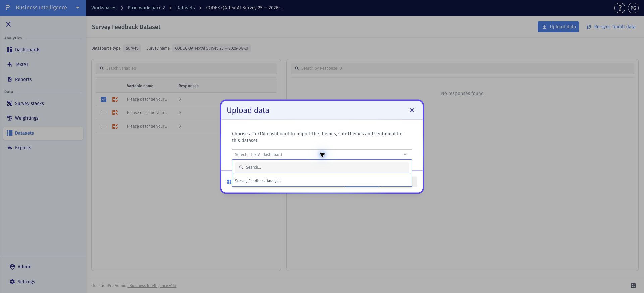Open TextAI from the sidebar
Image resolution: width=644 pixels, height=293 pixels.
click(43, 64)
